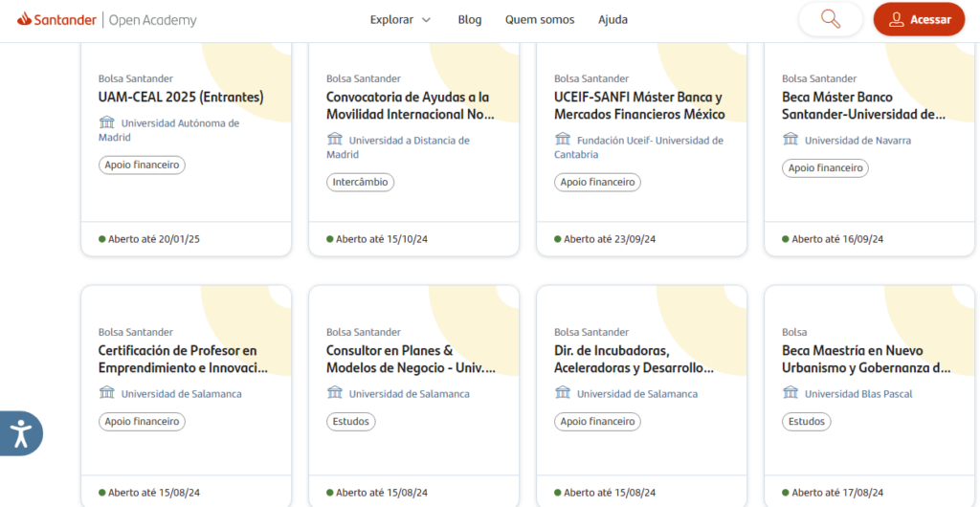Click Bolsa label above Beca Maestría
The image size is (980, 507).
point(794,332)
